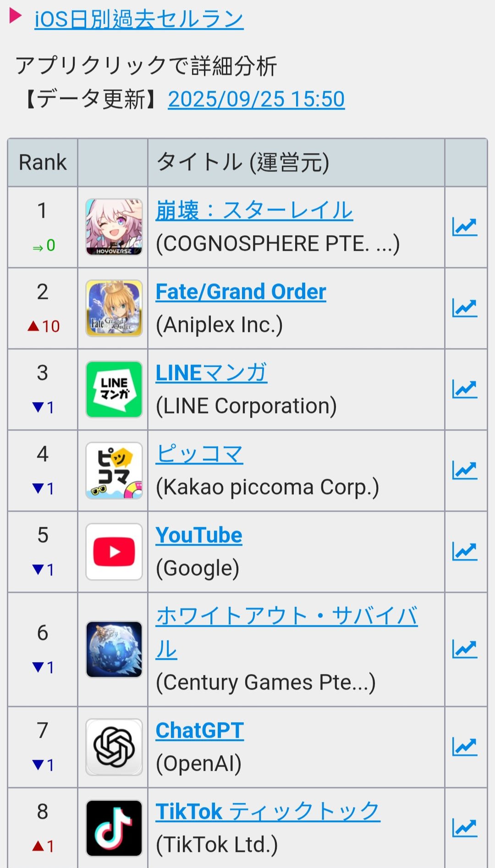Open the trend chart for Honkai Star Rail
495x868 pixels.
click(x=465, y=227)
